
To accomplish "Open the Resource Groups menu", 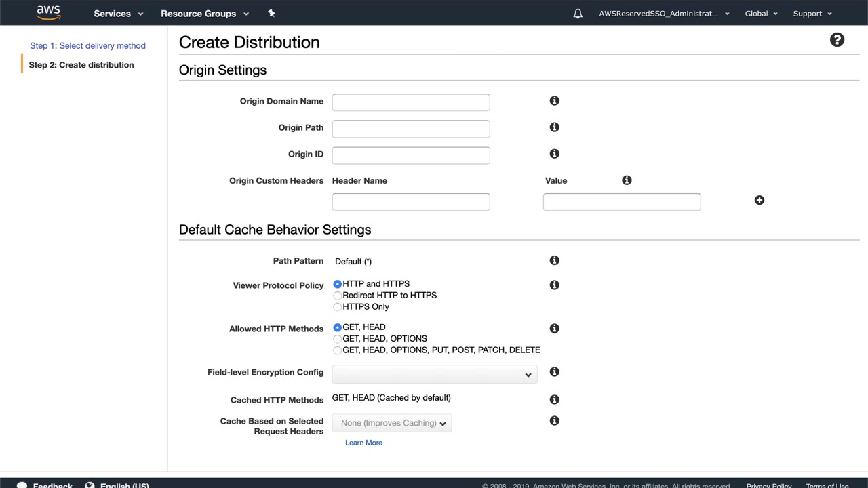I will coord(204,14).
